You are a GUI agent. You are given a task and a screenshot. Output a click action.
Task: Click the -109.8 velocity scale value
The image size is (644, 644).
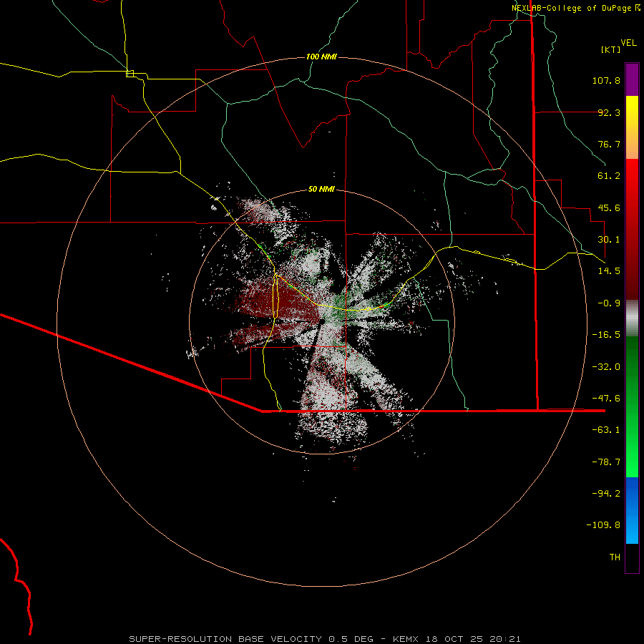(603, 525)
